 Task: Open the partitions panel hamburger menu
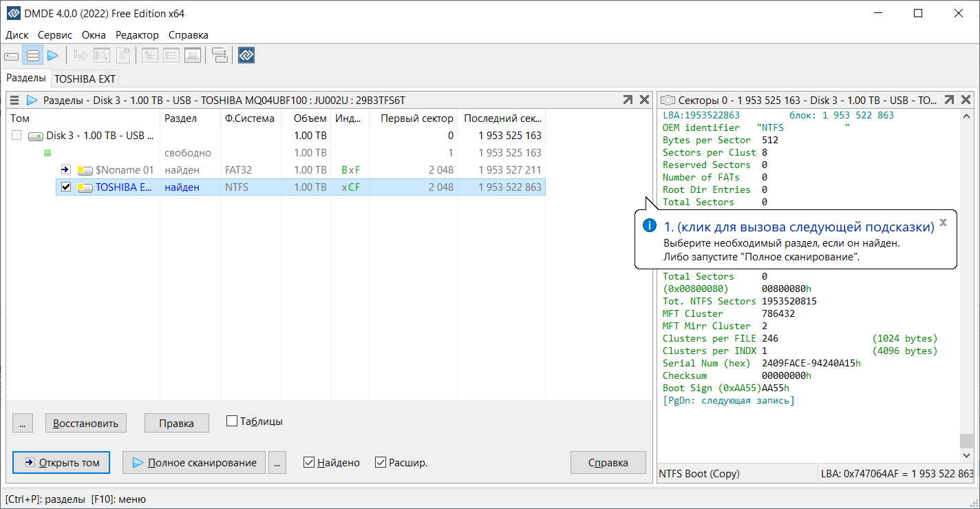tap(14, 100)
